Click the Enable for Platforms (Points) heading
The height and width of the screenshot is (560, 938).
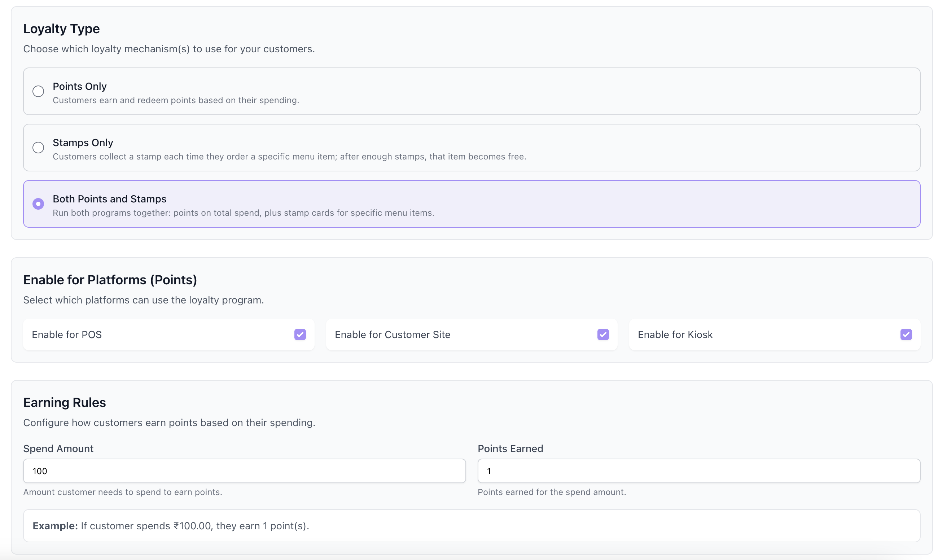click(x=110, y=280)
